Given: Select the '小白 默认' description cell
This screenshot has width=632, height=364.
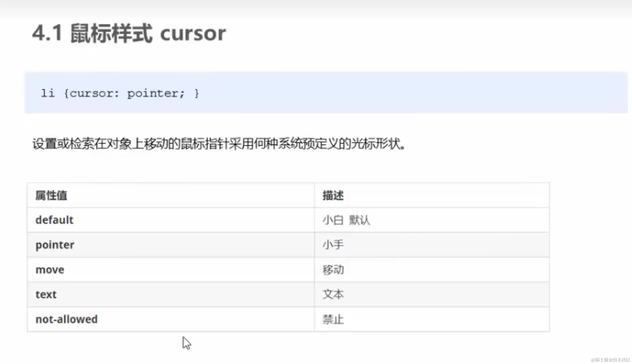Looking at the screenshot, I should [x=346, y=220].
